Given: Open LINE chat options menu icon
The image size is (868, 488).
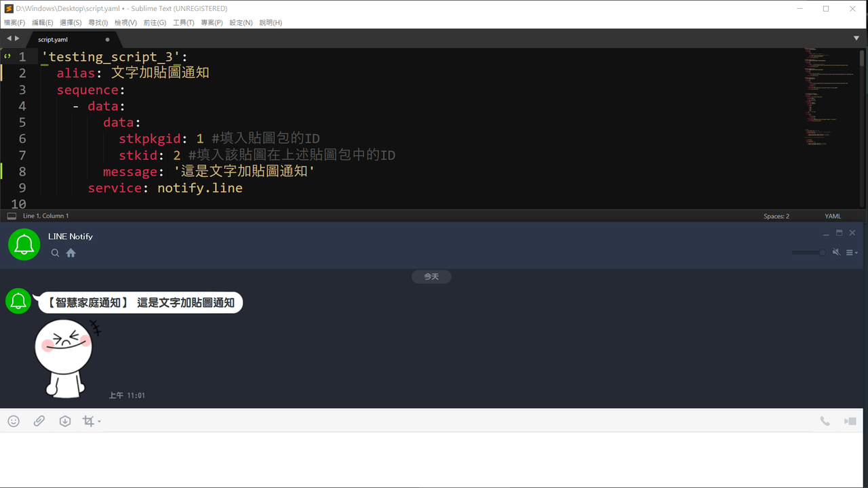Looking at the screenshot, I should click(x=852, y=253).
